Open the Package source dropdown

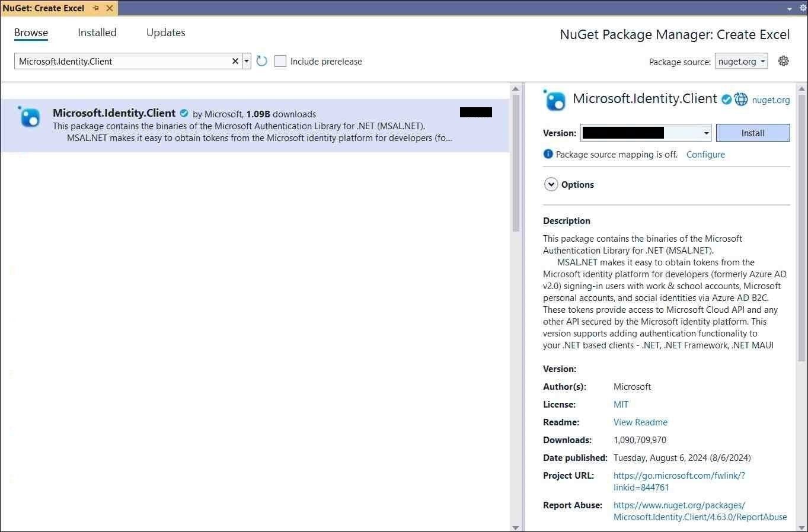741,61
